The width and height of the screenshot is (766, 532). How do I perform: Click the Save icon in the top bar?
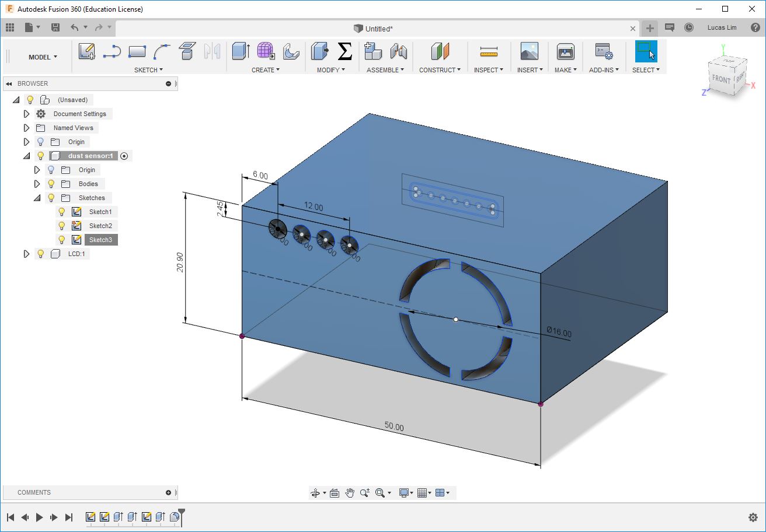[55, 27]
